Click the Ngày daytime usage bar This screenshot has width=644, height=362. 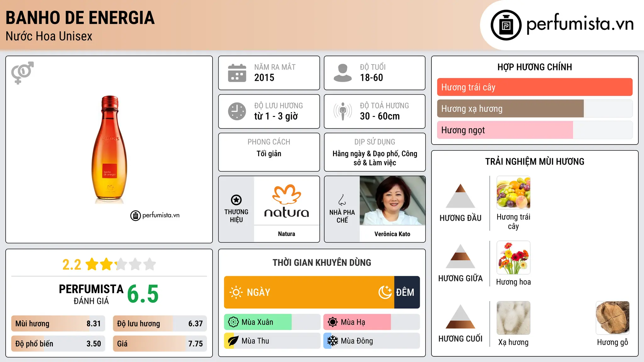click(x=309, y=292)
